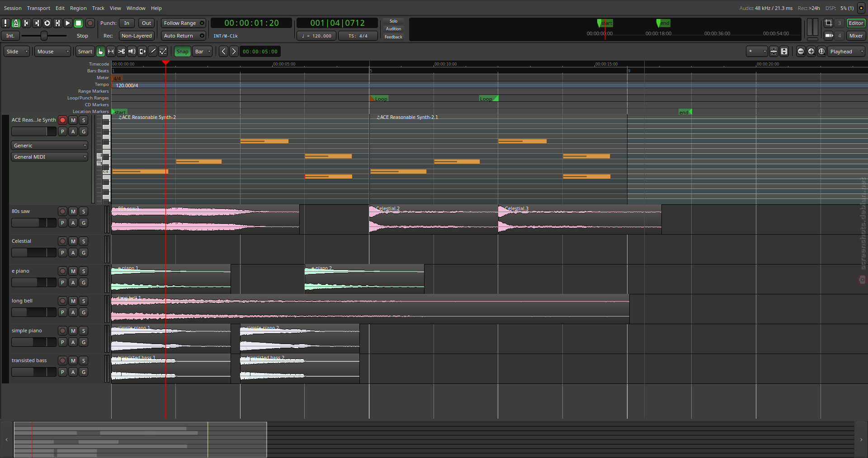
Task: Arm global record button
Action: pos(90,23)
